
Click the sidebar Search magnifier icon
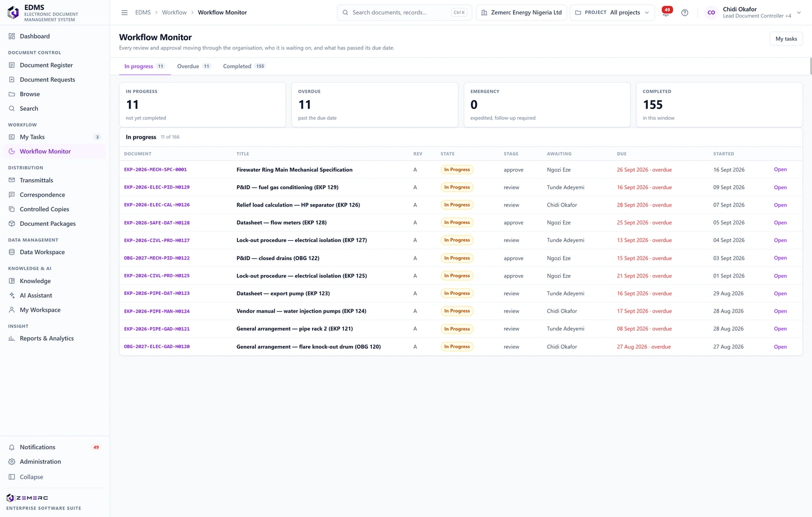[x=12, y=109]
